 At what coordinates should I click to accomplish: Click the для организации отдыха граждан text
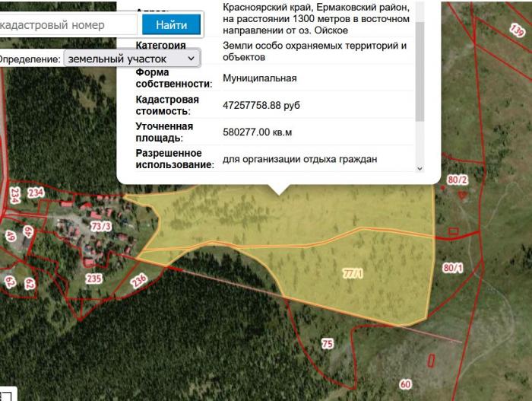pyautogui.click(x=299, y=159)
